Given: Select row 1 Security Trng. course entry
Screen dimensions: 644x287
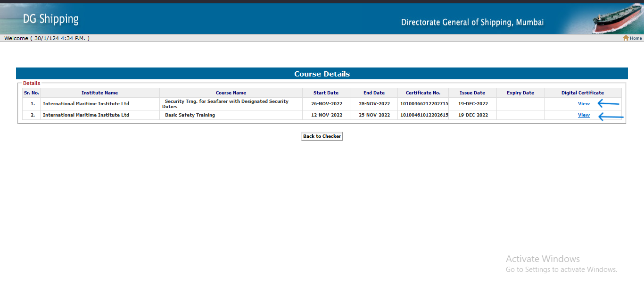Looking at the screenshot, I should click(226, 103).
